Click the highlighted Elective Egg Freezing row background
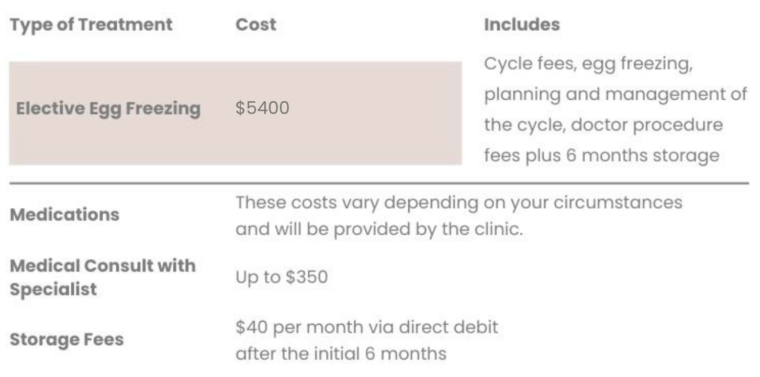Viewport: 760px width, 377px height. click(x=236, y=113)
